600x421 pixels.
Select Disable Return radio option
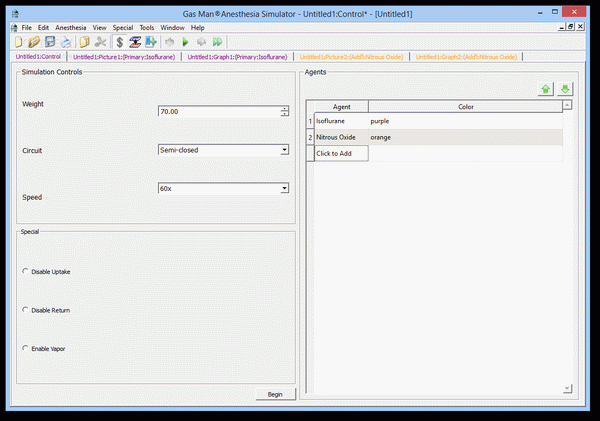coord(25,310)
